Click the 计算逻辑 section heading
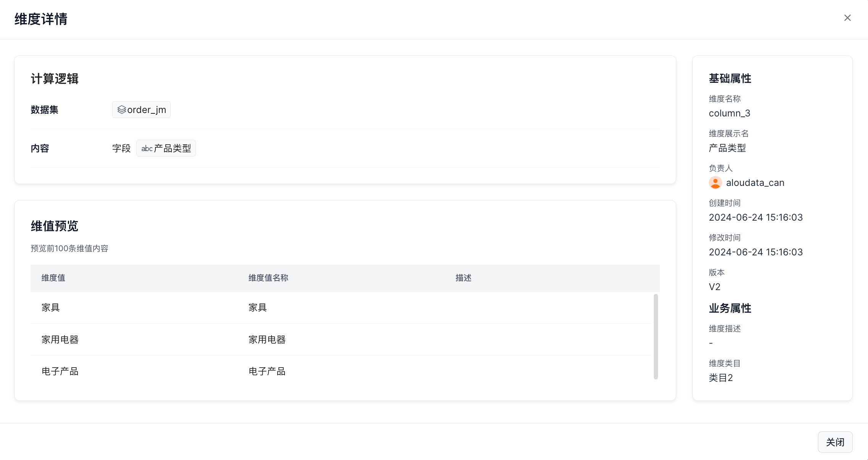The width and height of the screenshot is (868, 460). pos(54,79)
